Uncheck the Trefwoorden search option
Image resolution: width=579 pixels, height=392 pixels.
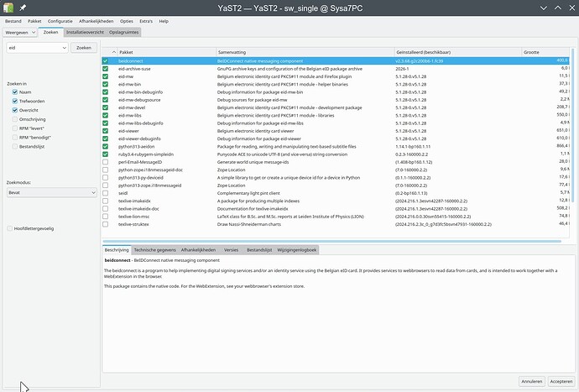pyautogui.click(x=15, y=101)
